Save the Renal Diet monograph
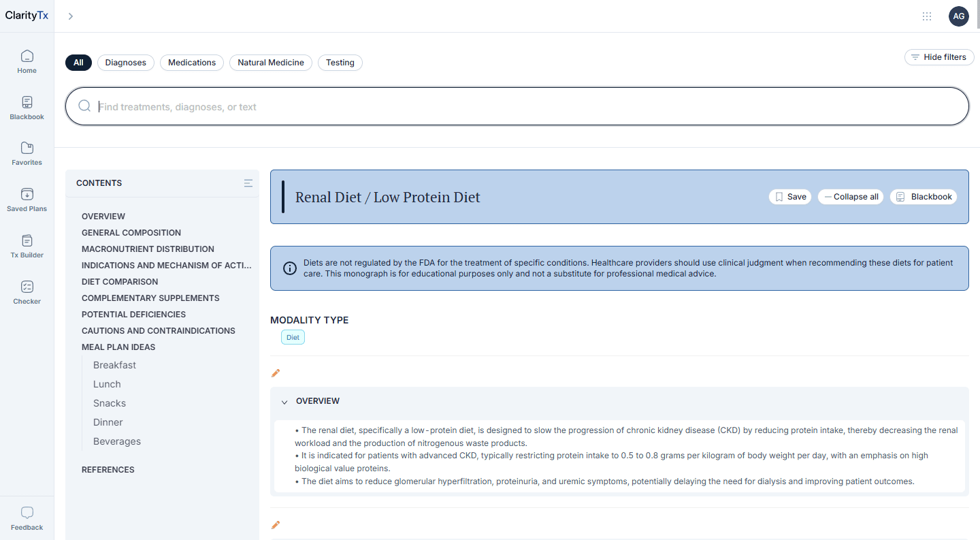This screenshot has height=540, width=980. tap(790, 197)
